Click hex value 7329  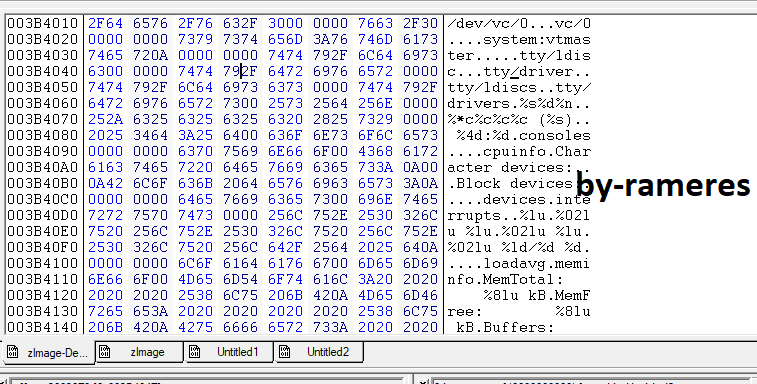376,119
